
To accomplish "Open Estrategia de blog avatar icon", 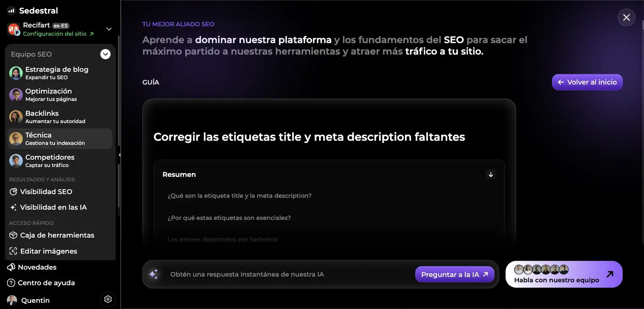I will point(16,73).
